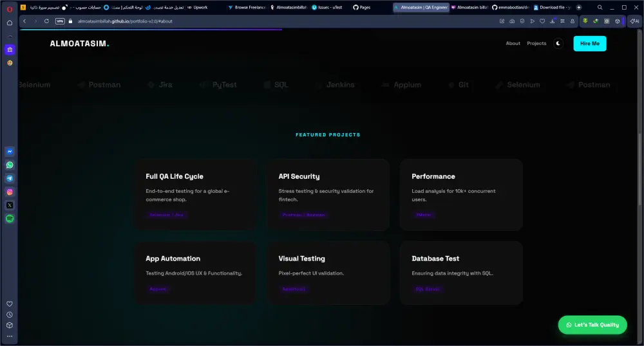Go to the Projects nav link
Viewport: 644px width, 346px height.
point(536,44)
